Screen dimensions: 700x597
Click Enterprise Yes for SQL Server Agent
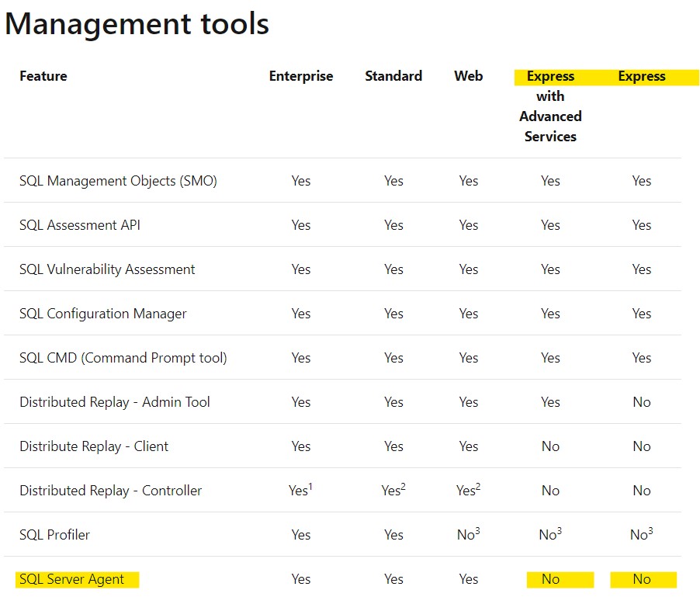[x=301, y=579]
